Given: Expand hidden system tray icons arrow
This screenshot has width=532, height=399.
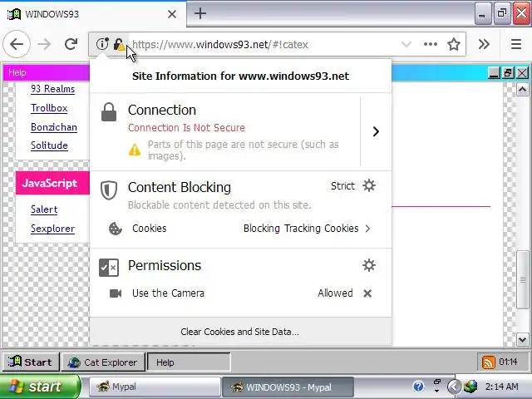Looking at the screenshot, I should (x=454, y=387).
